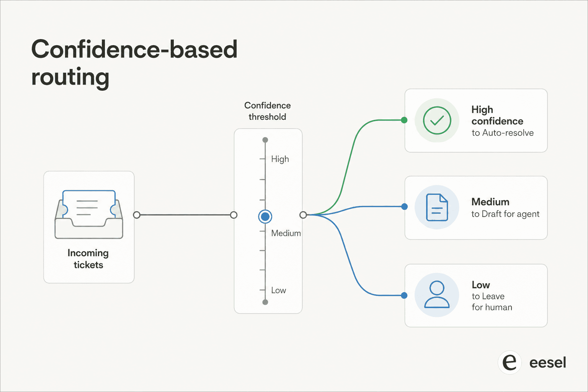This screenshot has width=588, height=392.
Task: Click the "High" label on the slider scale
Action: tap(280, 159)
